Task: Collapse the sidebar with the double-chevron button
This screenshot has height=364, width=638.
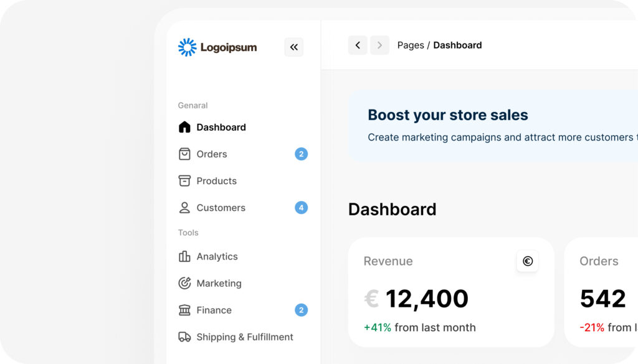Action: tap(294, 47)
